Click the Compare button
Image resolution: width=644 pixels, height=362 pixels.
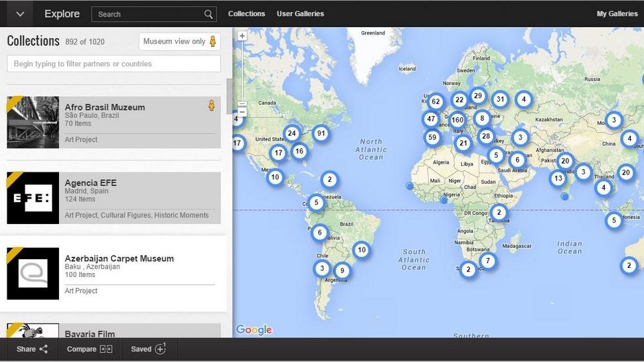(89, 349)
